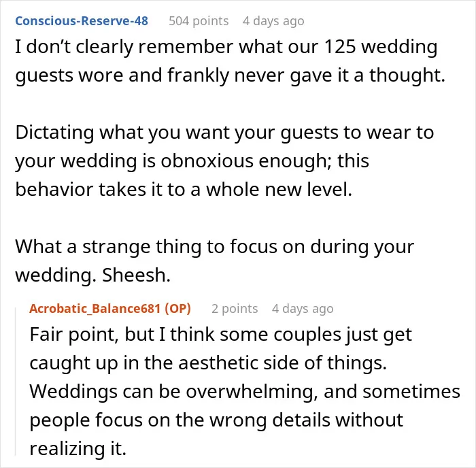Click the closing words "realizing it."

78,449
